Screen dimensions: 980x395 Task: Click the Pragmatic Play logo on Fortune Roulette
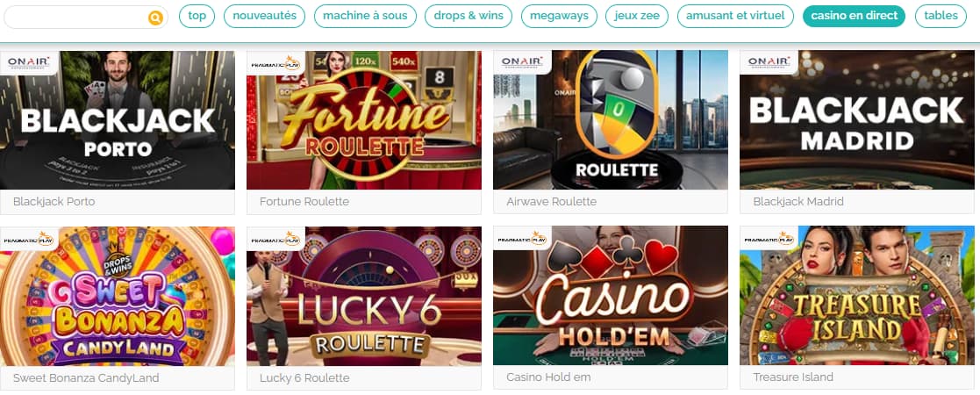275,63
